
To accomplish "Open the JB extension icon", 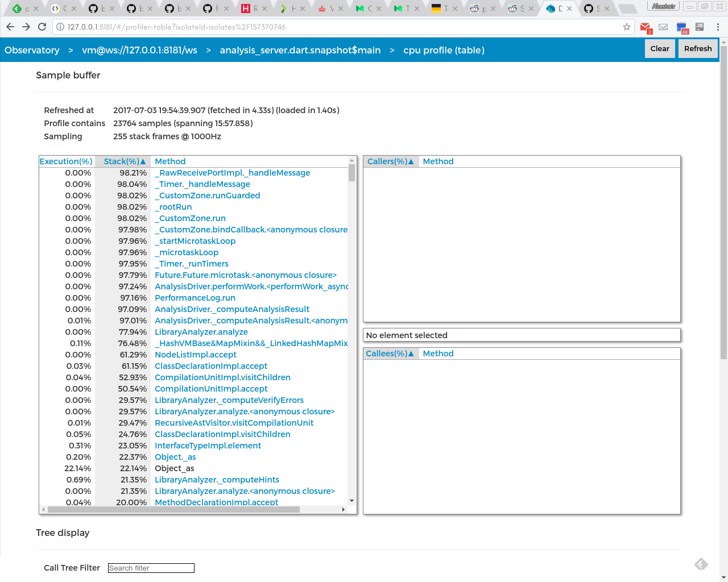I will point(700,27).
